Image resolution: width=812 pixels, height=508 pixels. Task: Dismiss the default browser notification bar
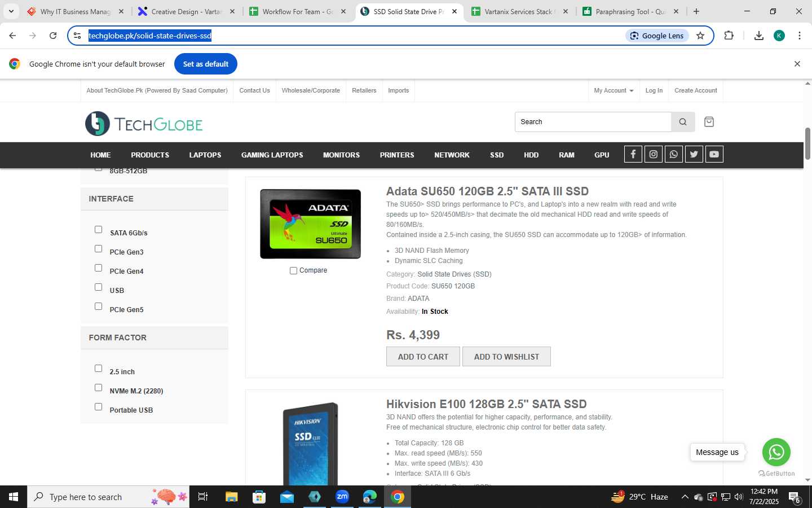(797, 64)
